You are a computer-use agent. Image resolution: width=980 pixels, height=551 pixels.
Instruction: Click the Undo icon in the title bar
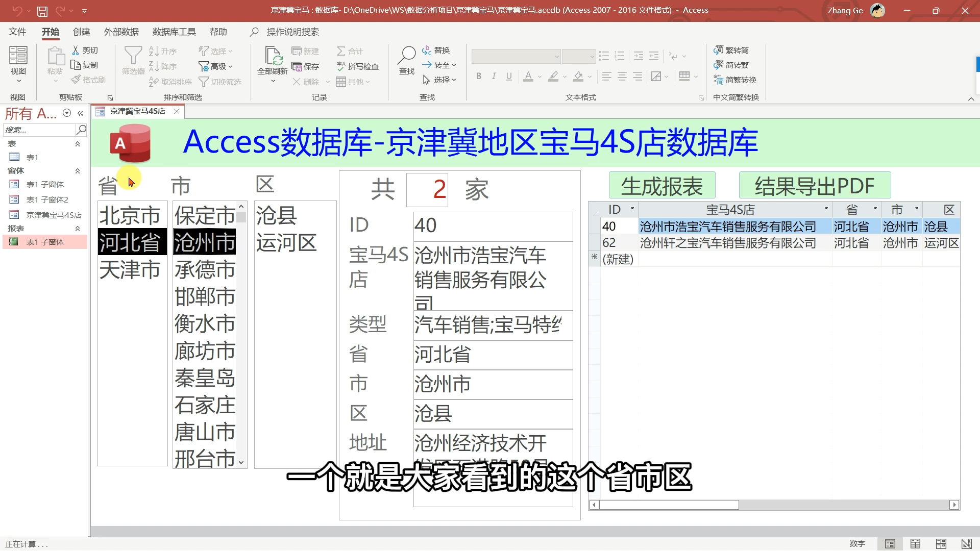[17, 11]
